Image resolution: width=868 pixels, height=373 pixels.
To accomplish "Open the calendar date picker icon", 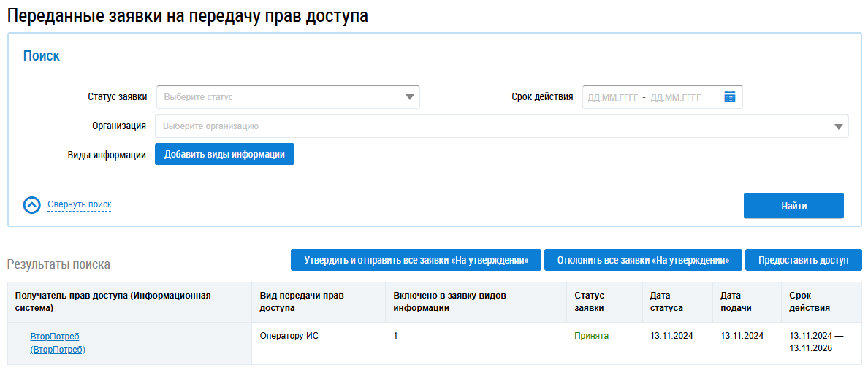I will pyautogui.click(x=729, y=97).
